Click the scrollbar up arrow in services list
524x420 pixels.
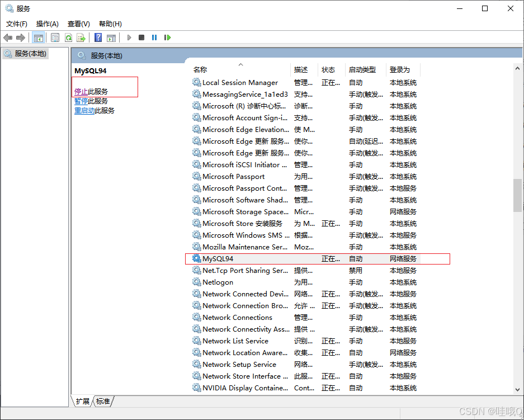pyautogui.click(x=518, y=68)
